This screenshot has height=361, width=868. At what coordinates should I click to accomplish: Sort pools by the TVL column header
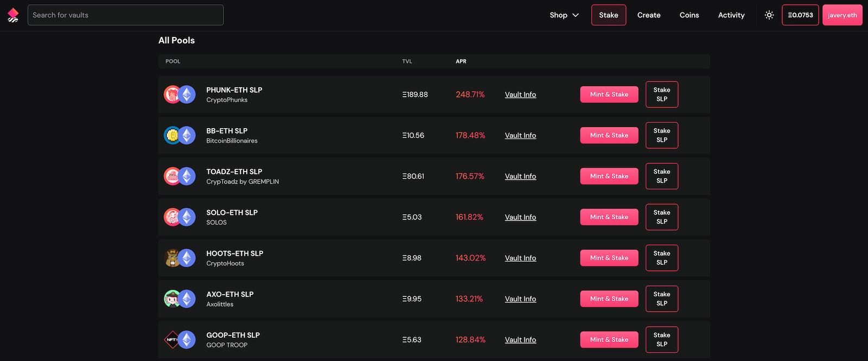coord(407,61)
